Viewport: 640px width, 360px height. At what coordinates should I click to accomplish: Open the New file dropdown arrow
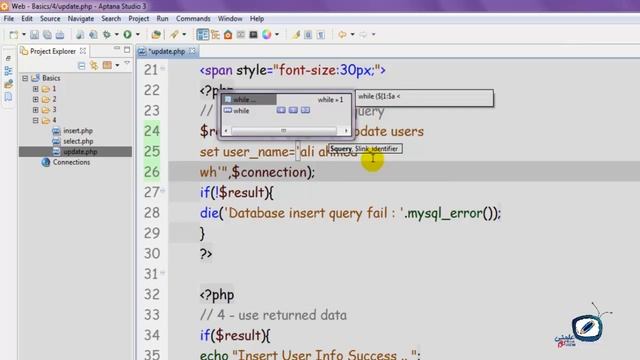(24, 35)
